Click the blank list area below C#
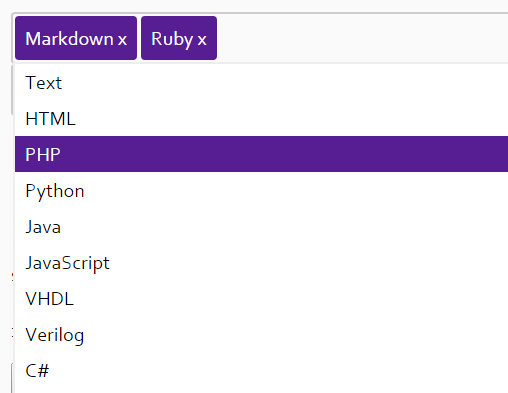 [261, 391]
